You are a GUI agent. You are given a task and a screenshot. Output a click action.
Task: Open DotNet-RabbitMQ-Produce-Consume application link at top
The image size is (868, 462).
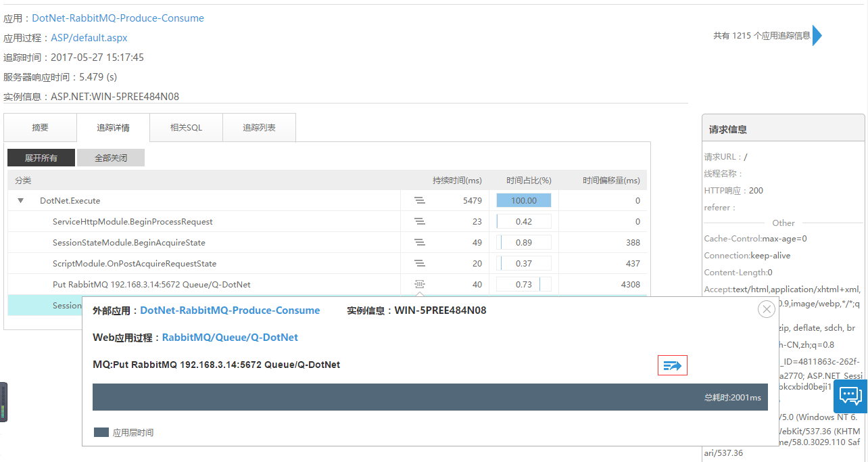pyautogui.click(x=118, y=18)
